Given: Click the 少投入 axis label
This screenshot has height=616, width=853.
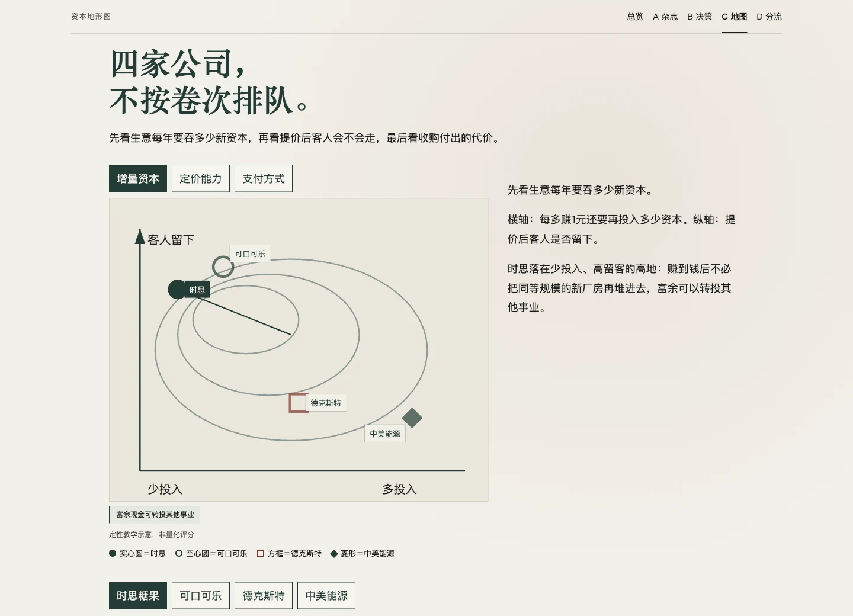Looking at the screenshot, I should (x=165, y=489).
